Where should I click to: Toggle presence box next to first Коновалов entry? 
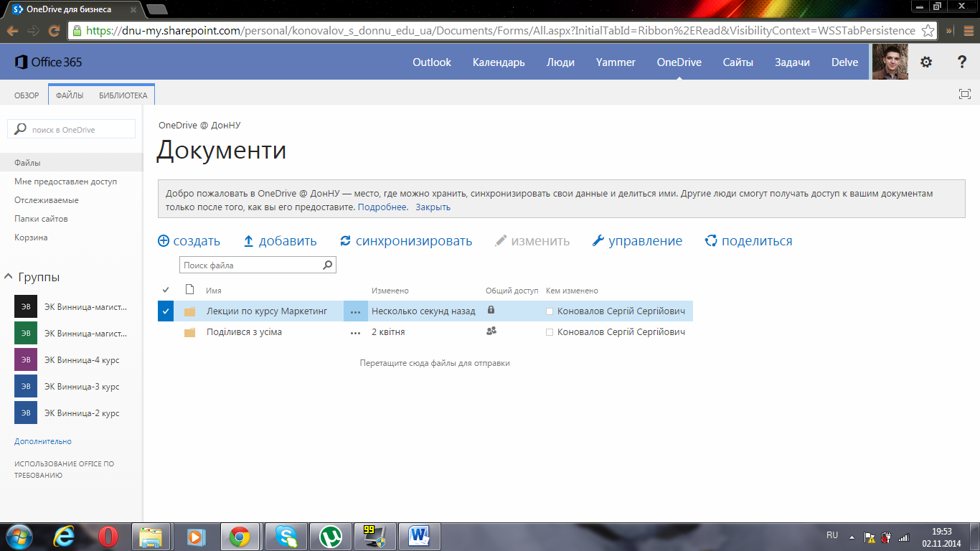coord(550,311)
